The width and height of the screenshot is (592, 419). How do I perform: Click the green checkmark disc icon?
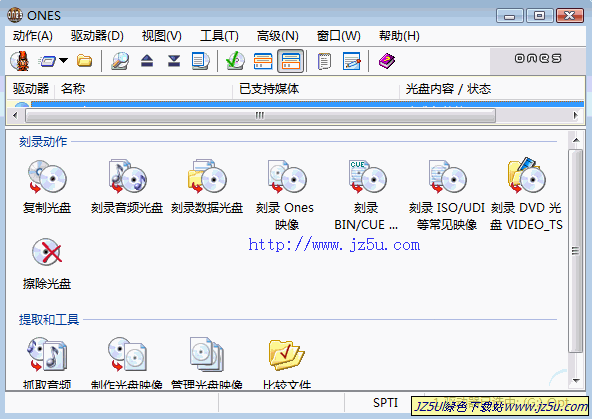pos(235,60)
